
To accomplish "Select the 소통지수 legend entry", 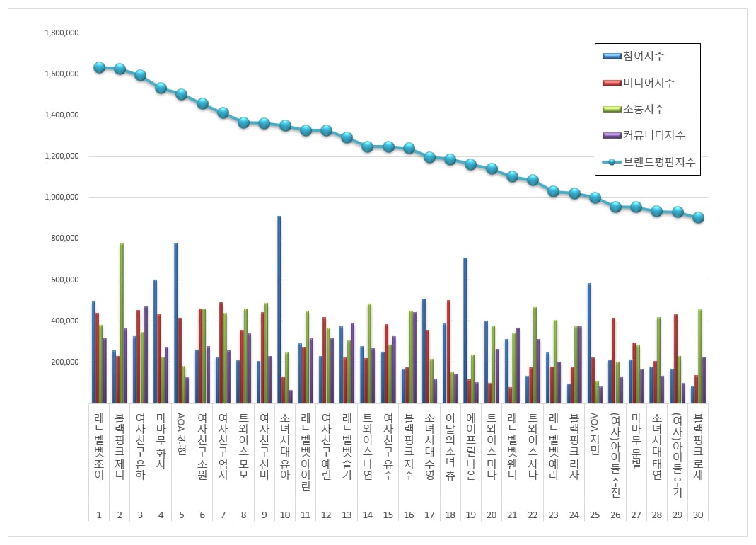I will (x=643, y=109).
